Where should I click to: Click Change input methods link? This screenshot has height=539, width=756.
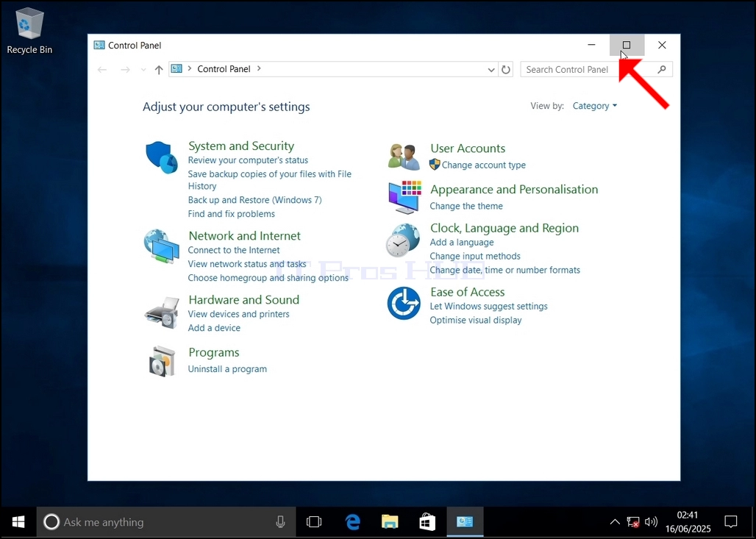(475, 256)
